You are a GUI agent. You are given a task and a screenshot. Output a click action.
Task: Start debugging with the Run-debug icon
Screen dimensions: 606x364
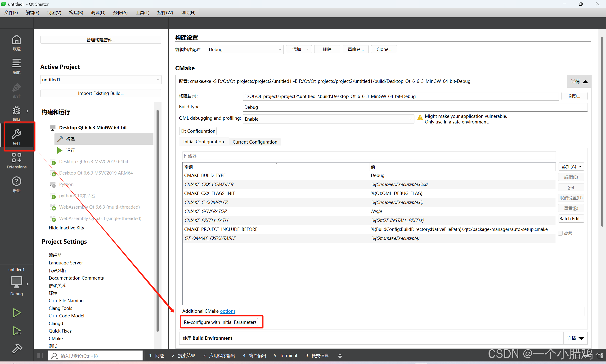click(17, 331)
